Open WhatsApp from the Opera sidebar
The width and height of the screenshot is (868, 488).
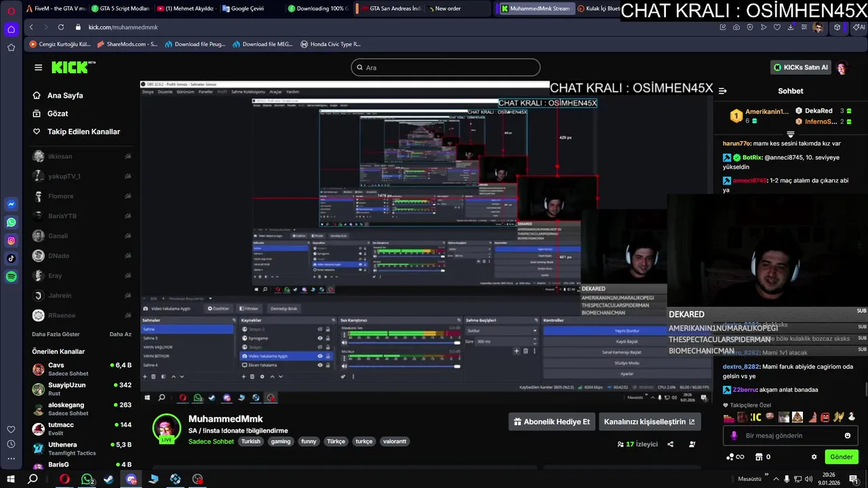coord(11,222)
